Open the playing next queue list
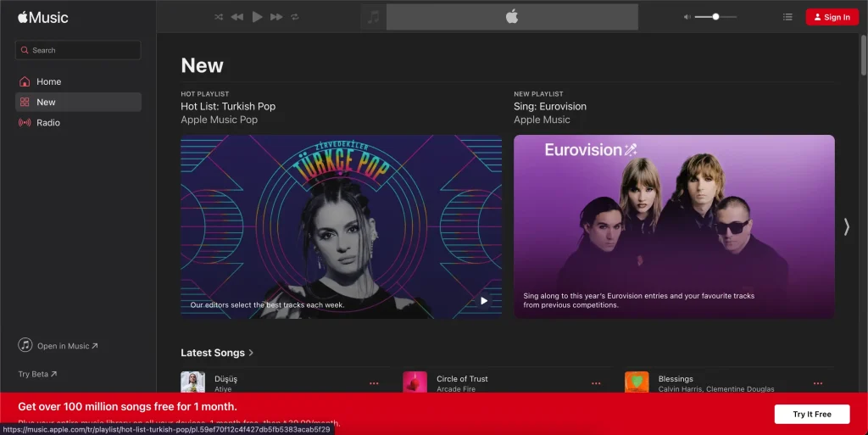The image size is (868, 435). pyautogui.click(x=787, y=17)
